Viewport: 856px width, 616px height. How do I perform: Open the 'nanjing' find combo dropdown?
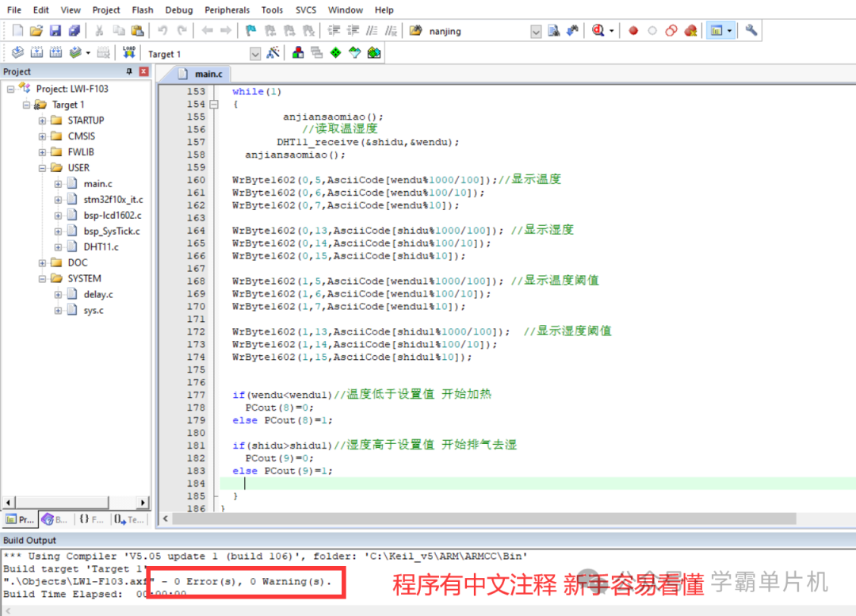point(536,32)
